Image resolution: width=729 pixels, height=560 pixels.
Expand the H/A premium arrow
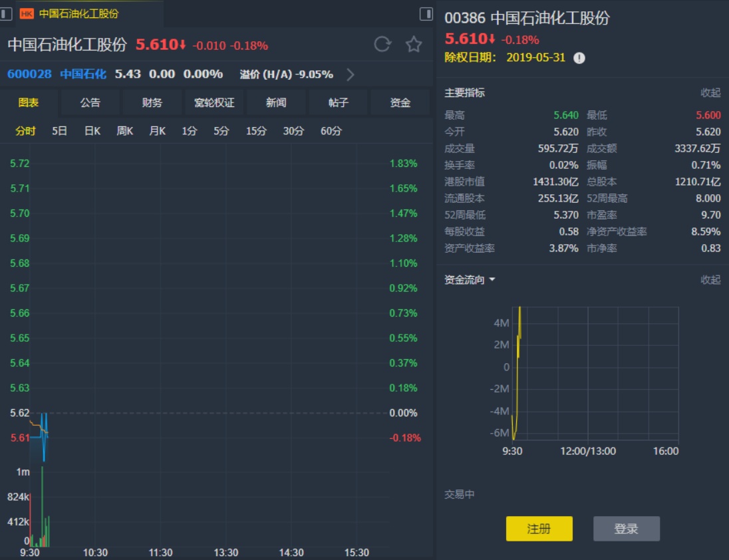(x=351, y=74)
